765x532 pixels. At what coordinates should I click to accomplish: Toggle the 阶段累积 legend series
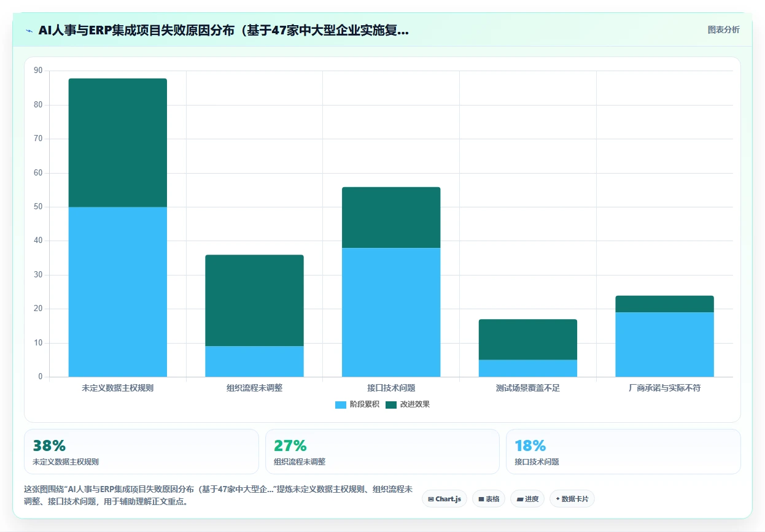tap(357, 404)
